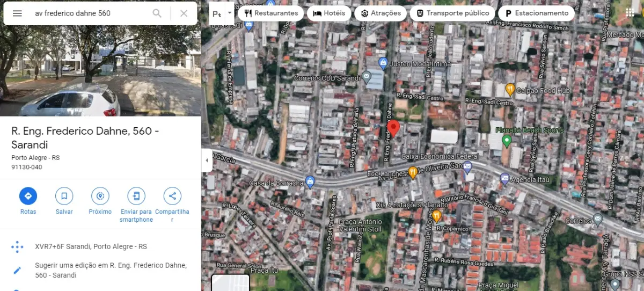Image resolution: width=644 pixels, height=291 pixels.
Task: Filter map by Restaurantes
Action: [x=271, y=13]
